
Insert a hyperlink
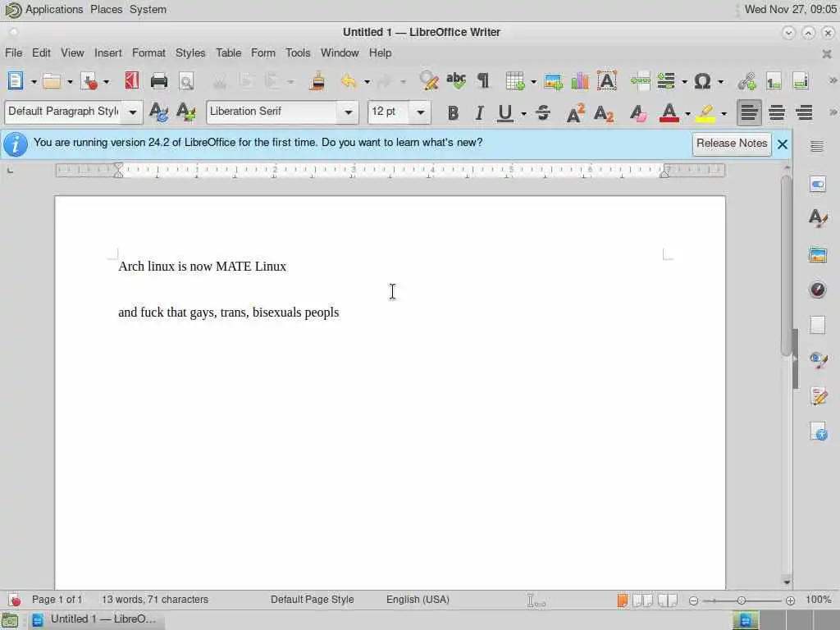point(746,81)
